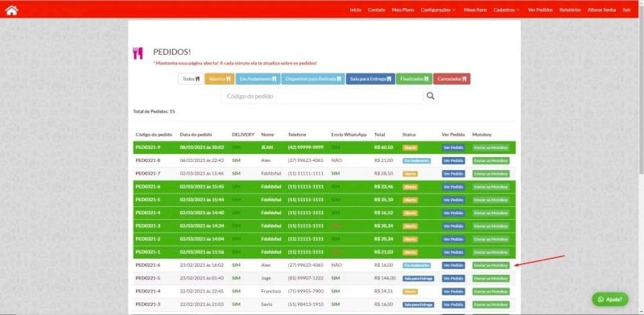Image resolution: width=644 pixels, height=315 pixels.
Task: Send order PED0221-3 to Motoboy
Action: click(491, 305)
